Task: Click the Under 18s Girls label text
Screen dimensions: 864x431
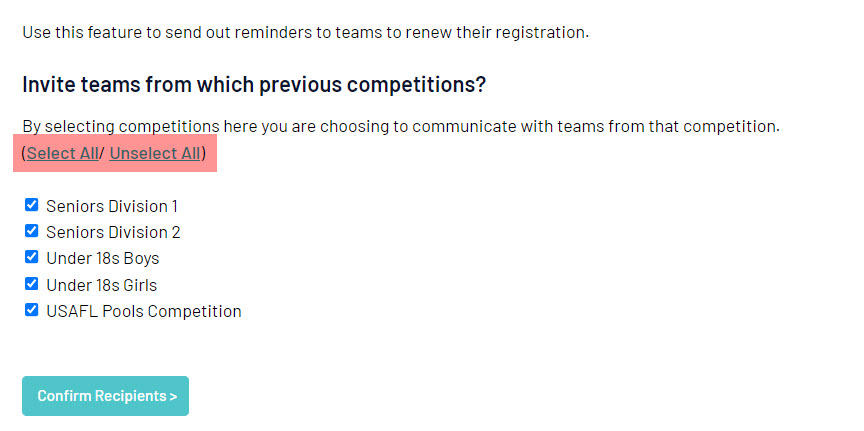Action: (101, 285)
